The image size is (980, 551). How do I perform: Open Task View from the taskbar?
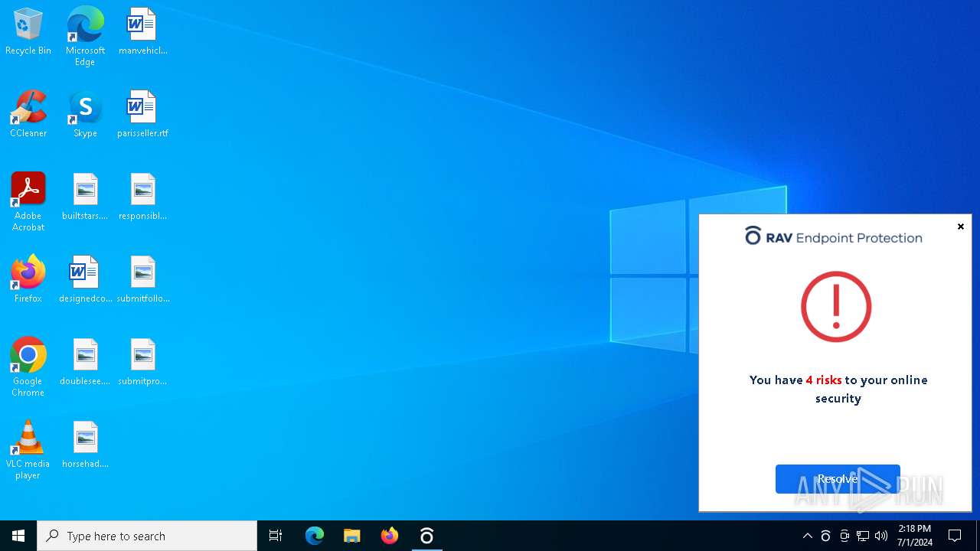(276, 536)
